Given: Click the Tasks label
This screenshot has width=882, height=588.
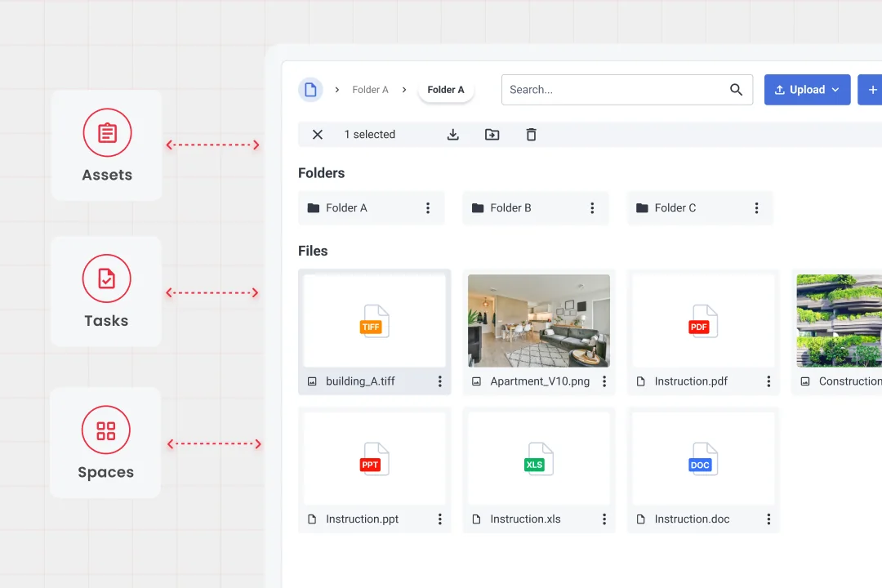Looking at the screenshot, I should tap(106, 321).
